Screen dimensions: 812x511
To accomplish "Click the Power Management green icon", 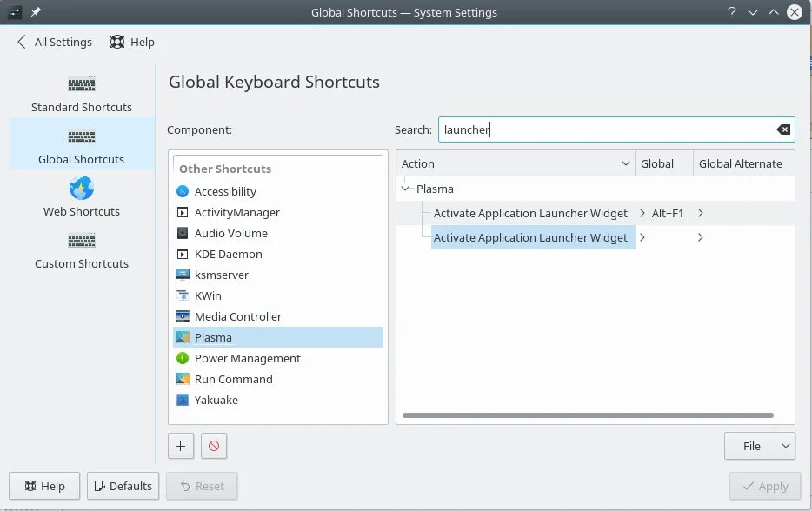I will tap(183, 358).
